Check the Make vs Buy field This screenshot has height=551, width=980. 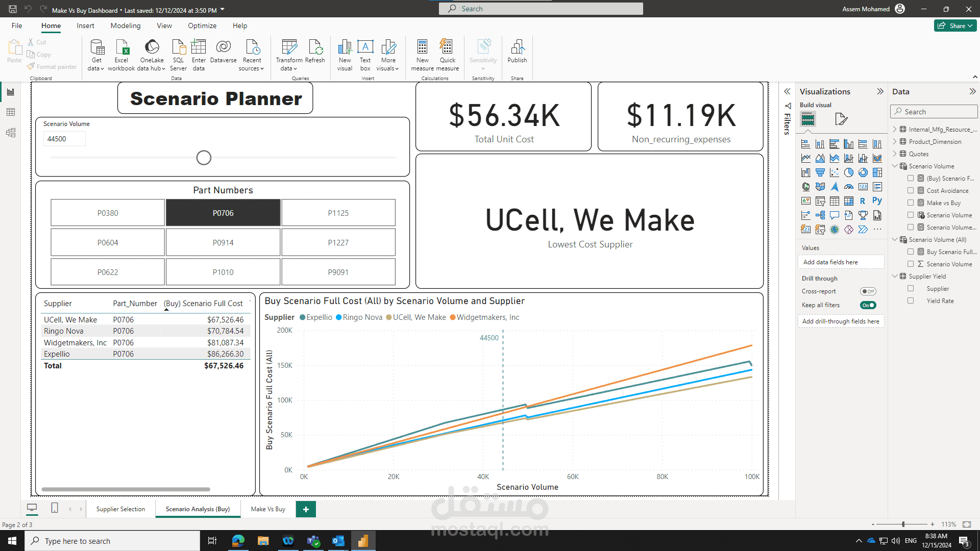911,203
